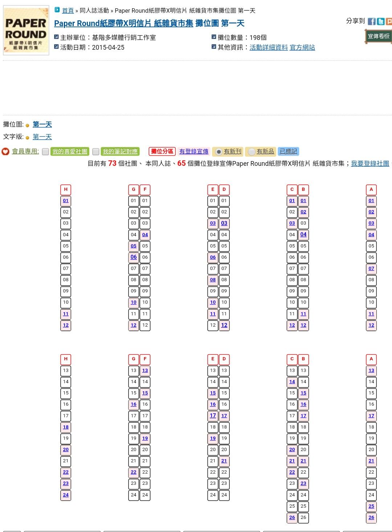This screenshot has height=532, width=392.
Task: Open booth H23
Action: pyautogui.click(x=66, y=483)
